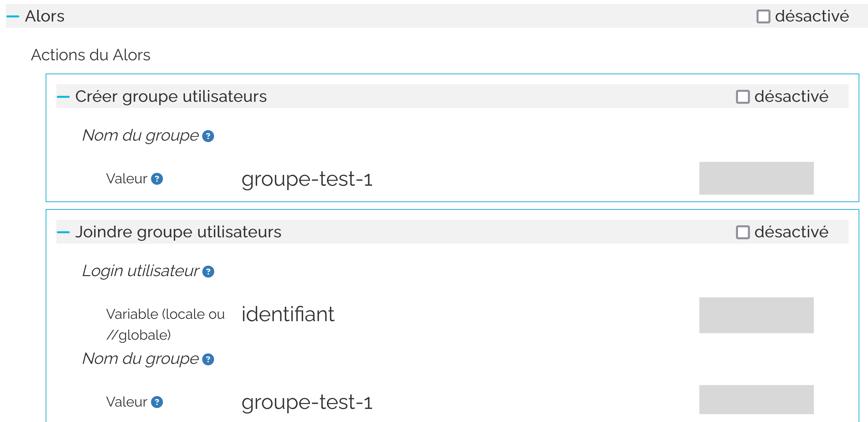Click gray box next to identifiant

click(756, 315)
